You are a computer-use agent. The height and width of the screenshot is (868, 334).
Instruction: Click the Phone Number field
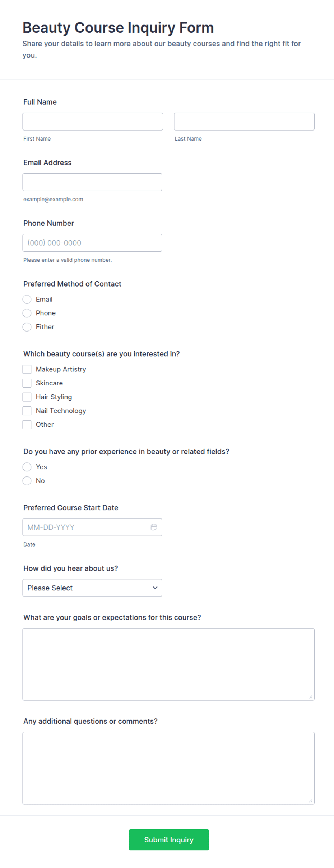[x=92, y=243]
